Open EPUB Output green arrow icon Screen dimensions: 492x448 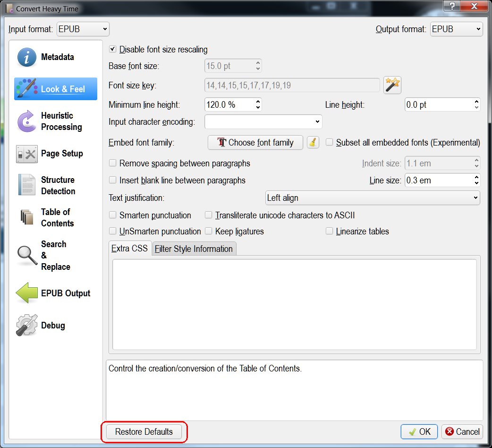coord(26,293)
